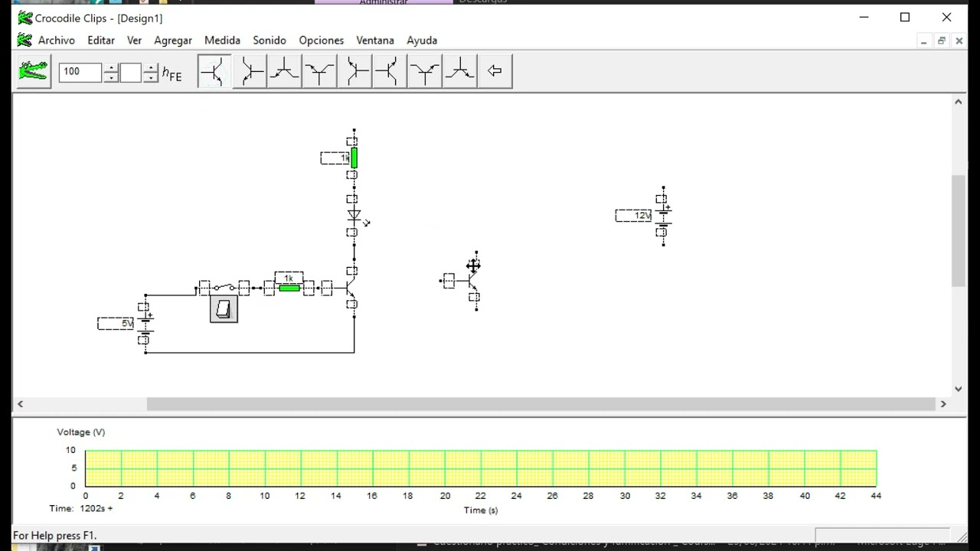Click the Voltage (V) axis label
The width and height of the screenshot is (980, 551).
81,432
